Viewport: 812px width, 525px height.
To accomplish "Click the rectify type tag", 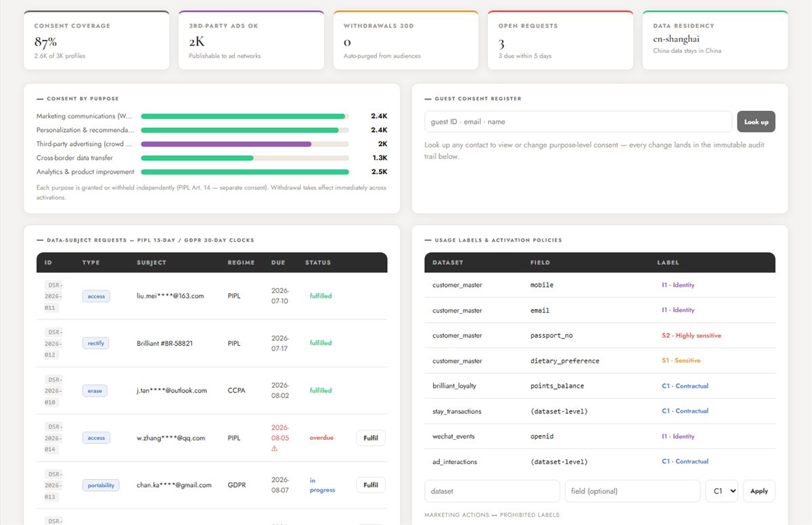I will 96,343.
